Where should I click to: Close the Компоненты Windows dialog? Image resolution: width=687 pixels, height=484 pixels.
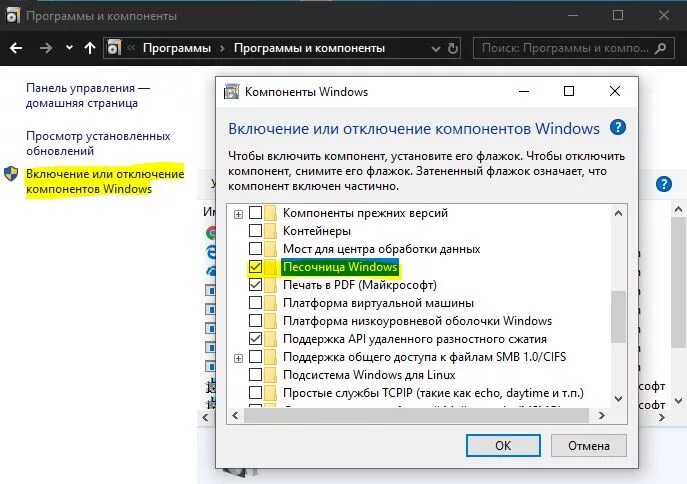click(x=615, y=91)
